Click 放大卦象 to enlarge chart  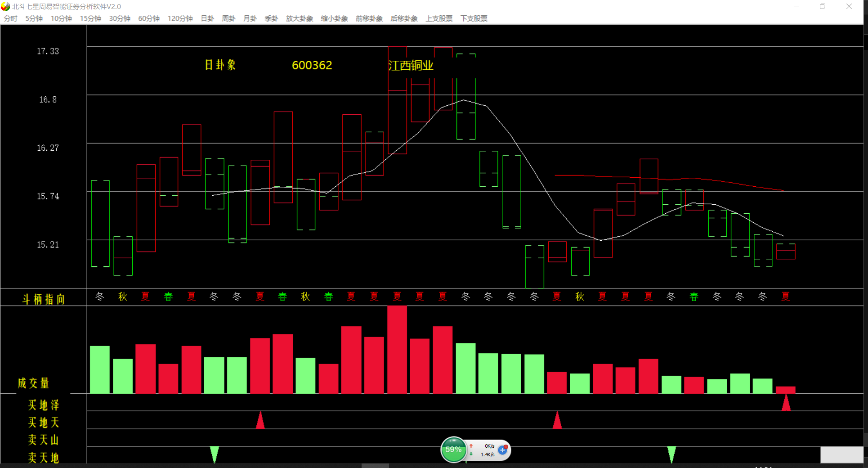[300, 18]
